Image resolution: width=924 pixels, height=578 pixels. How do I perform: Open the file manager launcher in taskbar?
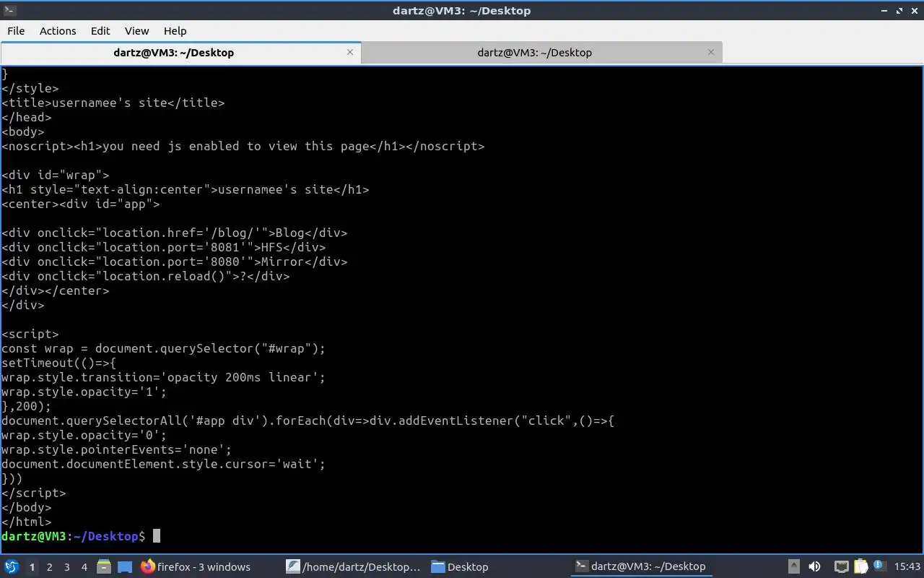[104, 567]
